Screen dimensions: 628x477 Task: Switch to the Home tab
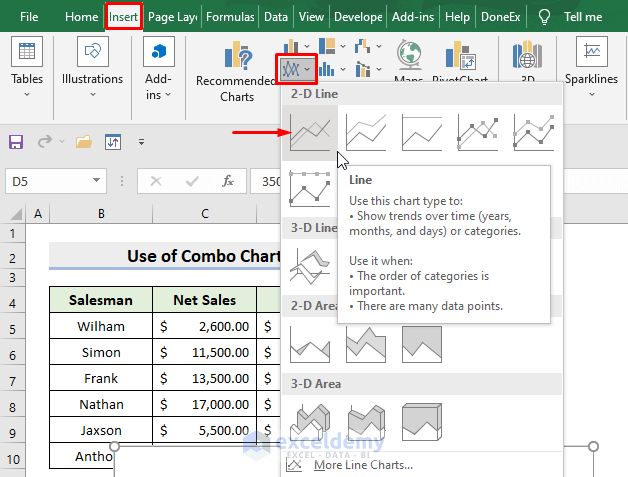click(x=81, y=17)
